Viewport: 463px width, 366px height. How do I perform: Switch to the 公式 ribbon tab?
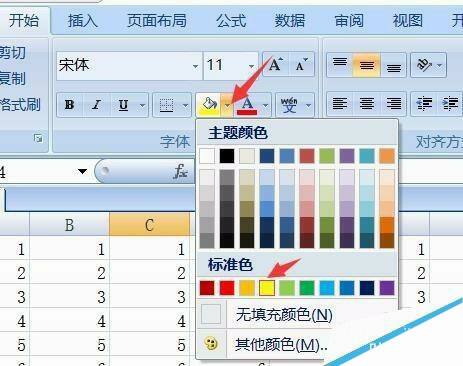click(x=231, y=21)
